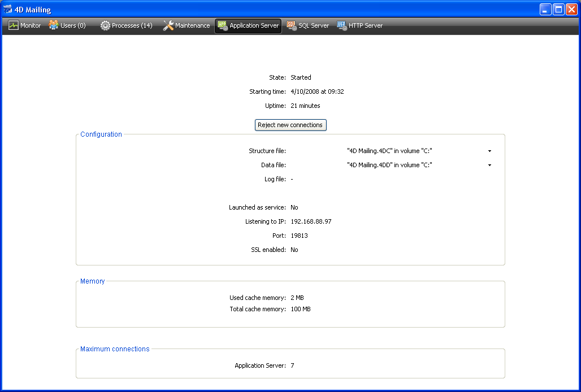This screenshot has height=392, width=581.
Task: Click the HTTP Server icon
Action: coord(342,25)
